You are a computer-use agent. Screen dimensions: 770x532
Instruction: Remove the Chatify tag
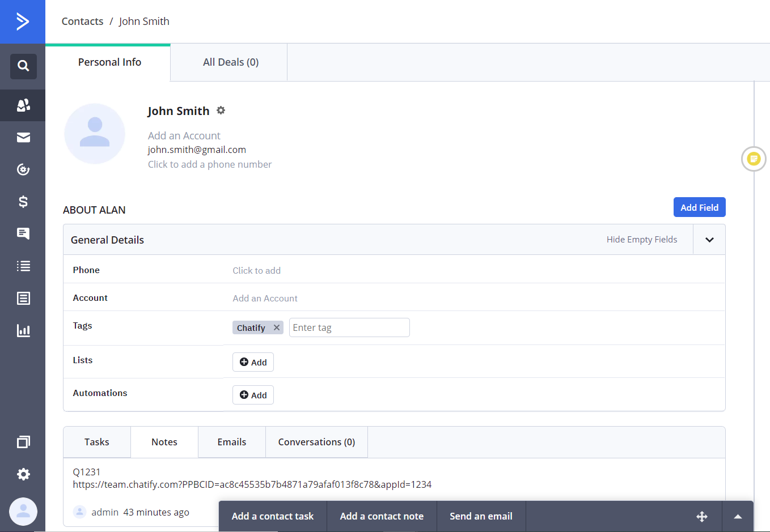(277, 327)
